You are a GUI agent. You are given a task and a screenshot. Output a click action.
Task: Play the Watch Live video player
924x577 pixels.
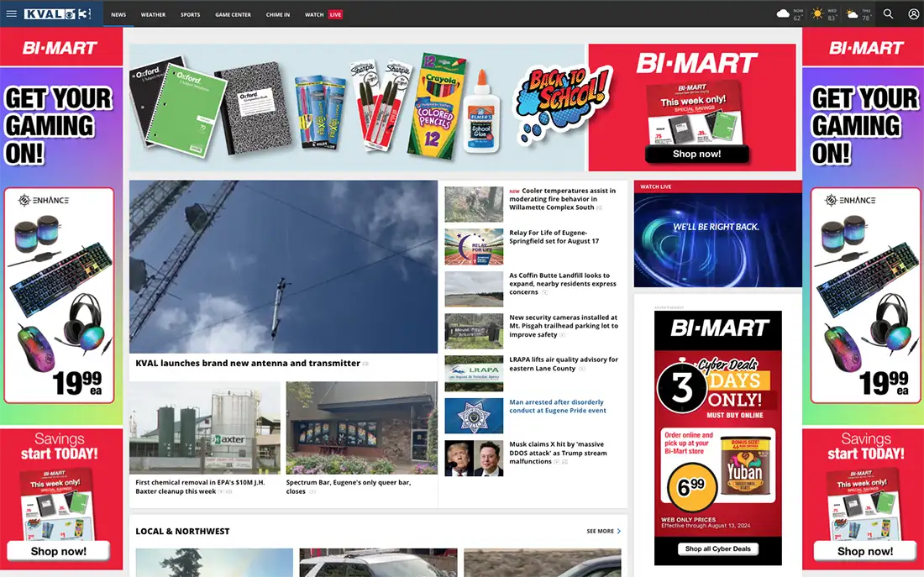(717, 240)
